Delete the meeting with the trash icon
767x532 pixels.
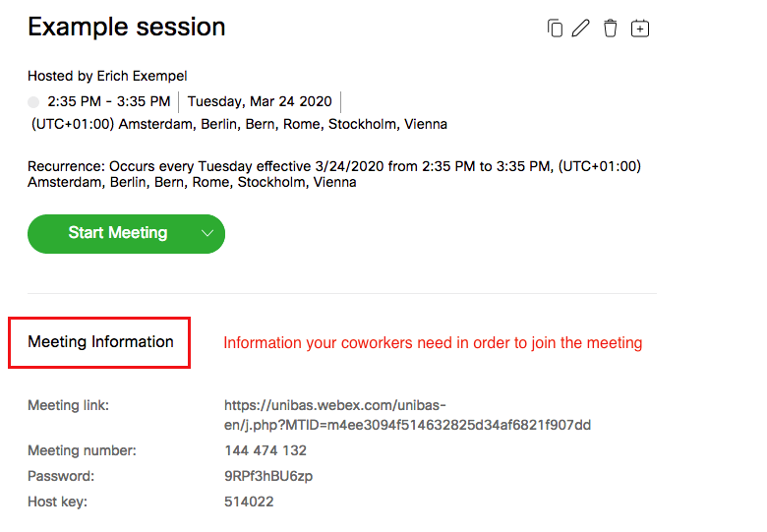click(611, 29)
